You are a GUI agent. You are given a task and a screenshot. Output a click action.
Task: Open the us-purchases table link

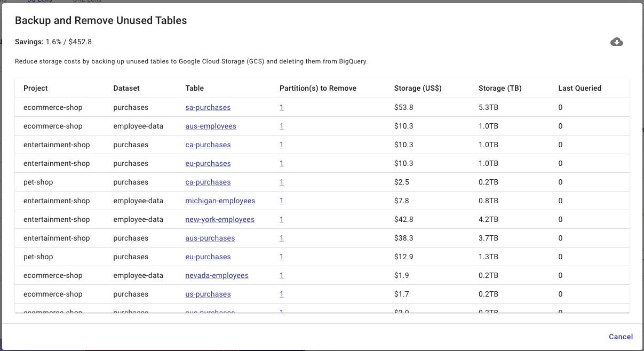[x=208, y=294]
